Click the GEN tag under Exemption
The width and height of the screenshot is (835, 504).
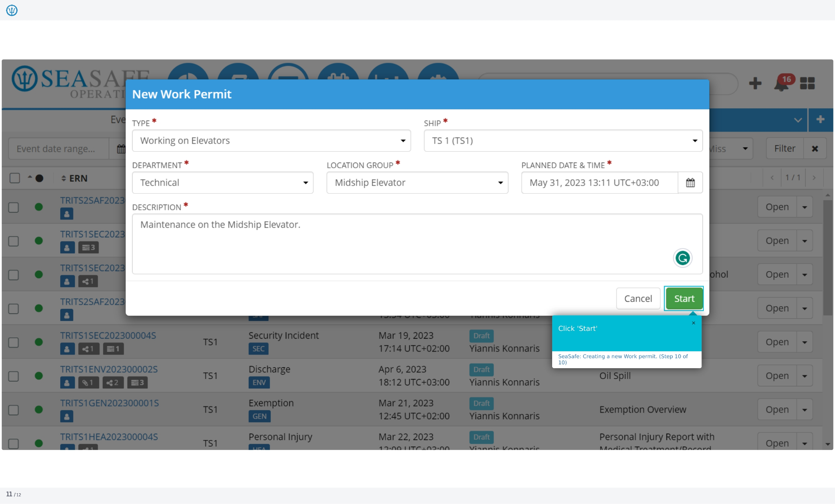260,416
